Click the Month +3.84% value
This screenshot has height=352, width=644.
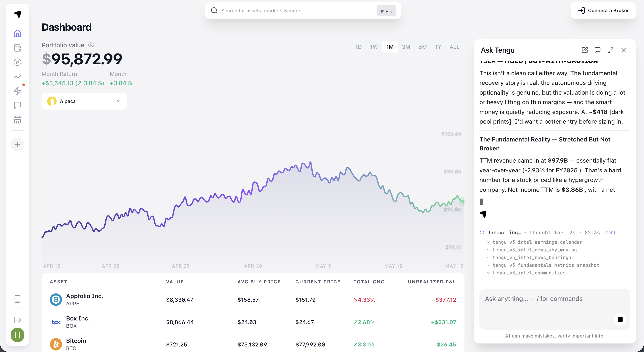coord(121,83)
